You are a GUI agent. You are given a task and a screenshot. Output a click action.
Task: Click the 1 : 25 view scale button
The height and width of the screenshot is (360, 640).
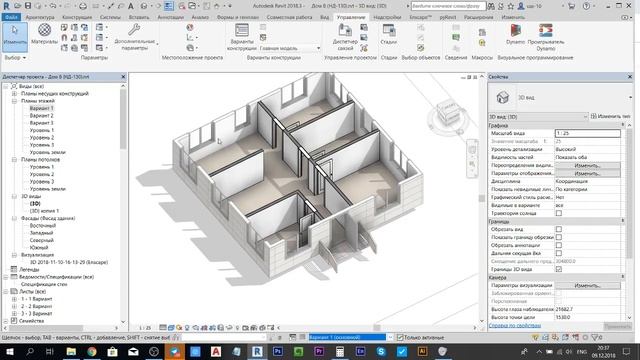145,328
